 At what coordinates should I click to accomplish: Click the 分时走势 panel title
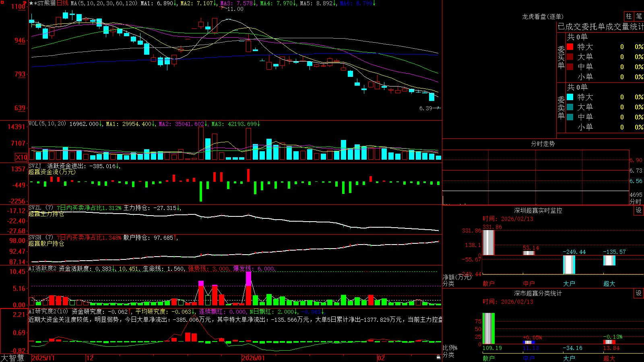click(x=543, y=144)
